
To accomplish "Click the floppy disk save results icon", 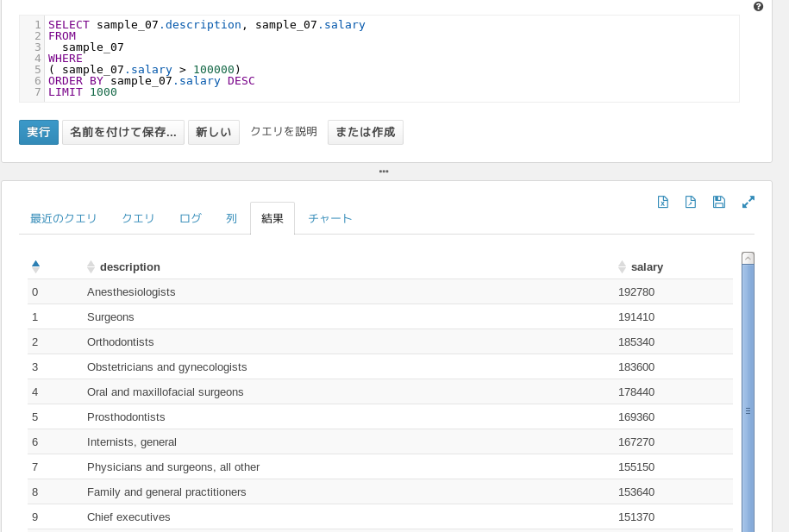I will 719,202.
